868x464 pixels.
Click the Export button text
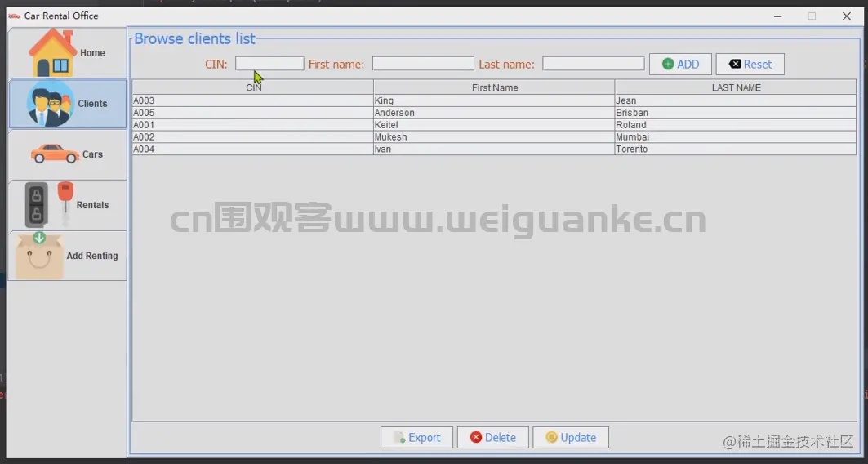[x=425, y=437]
